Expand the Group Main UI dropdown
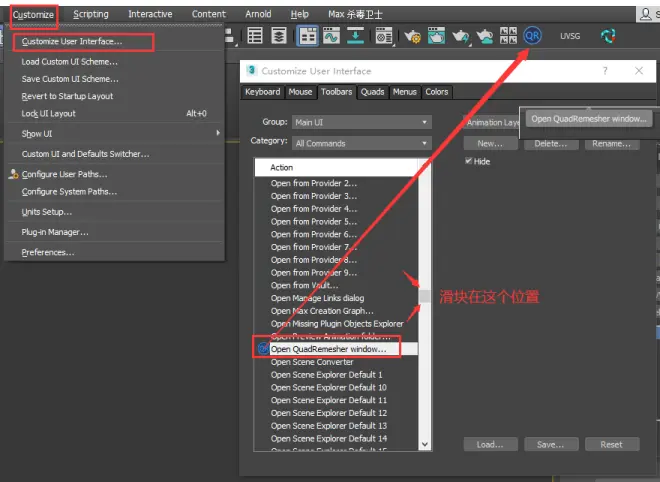Viewport: 660px width, 482px height. pyautogui.click(x=362, y=122)
